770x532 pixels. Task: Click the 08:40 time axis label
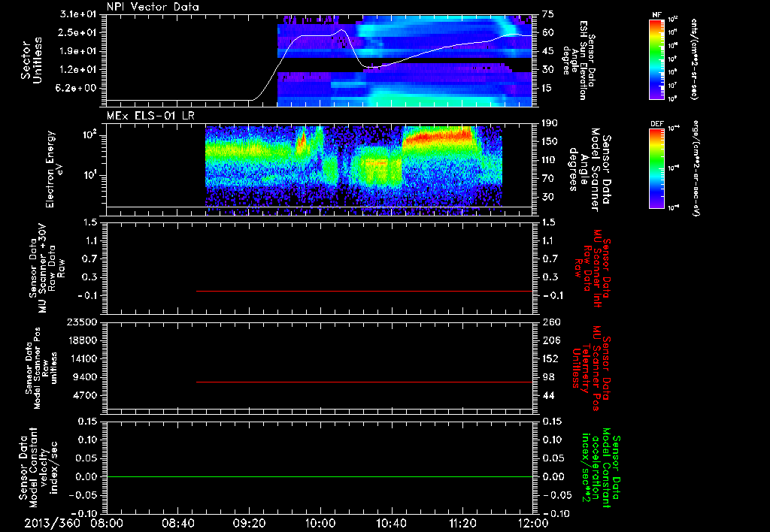pyautogui.click(x=178, y=523)
